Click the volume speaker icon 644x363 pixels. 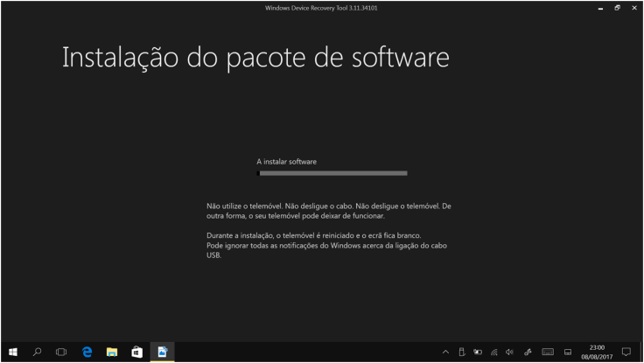(509, 353)
